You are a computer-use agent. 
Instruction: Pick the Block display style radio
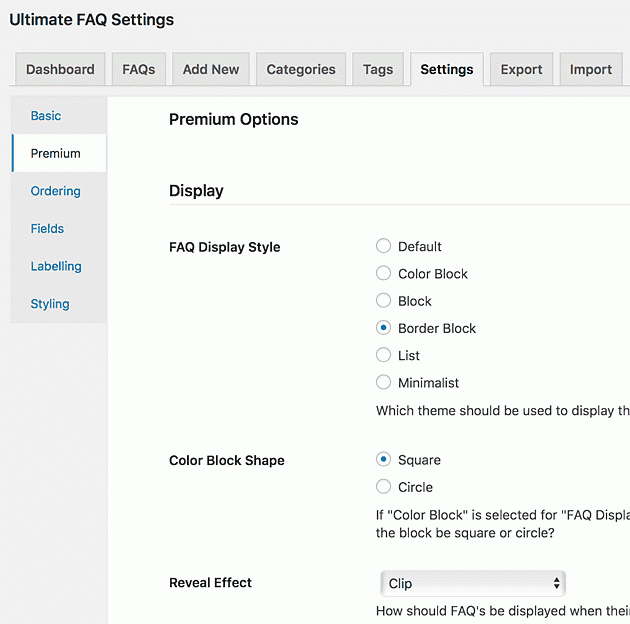383,301
